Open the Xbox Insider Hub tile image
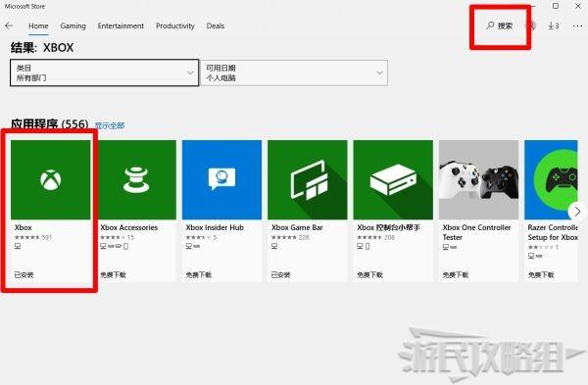 pyautogui.click(x=221, y=179)
